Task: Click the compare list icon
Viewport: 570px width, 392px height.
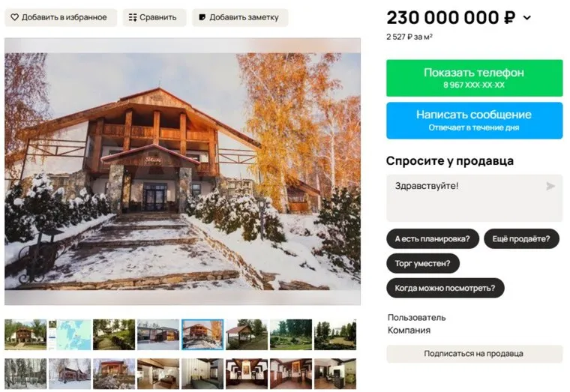Action: 133,17
